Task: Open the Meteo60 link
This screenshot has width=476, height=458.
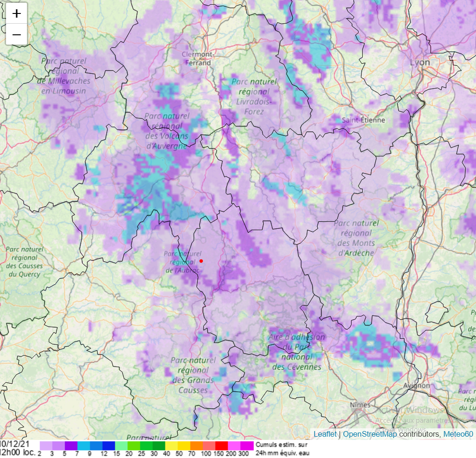Action: 458,434
